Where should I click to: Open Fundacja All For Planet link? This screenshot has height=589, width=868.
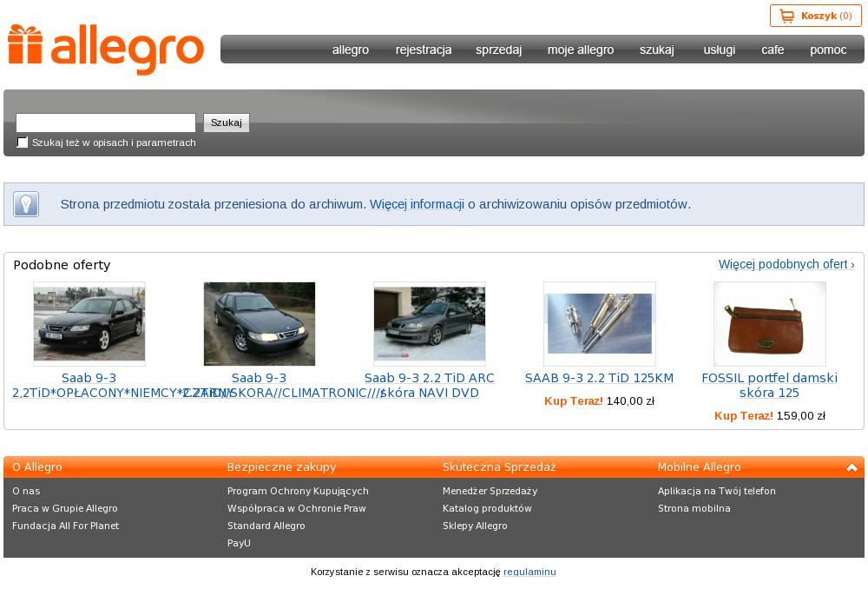65,526
